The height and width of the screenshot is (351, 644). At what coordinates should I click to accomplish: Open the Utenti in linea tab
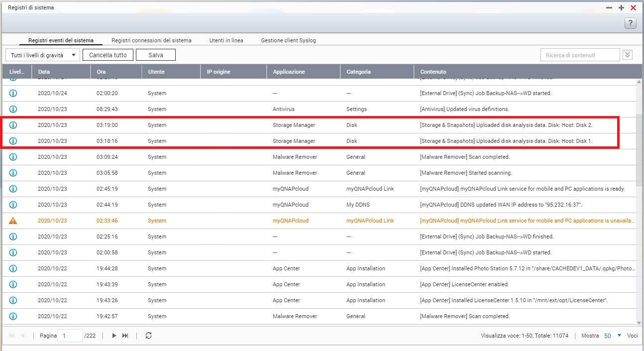[226, 40]
